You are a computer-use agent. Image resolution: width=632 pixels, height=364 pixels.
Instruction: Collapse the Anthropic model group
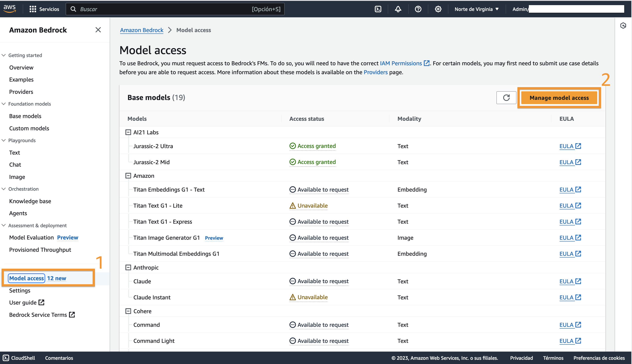(x=128, y=268)
